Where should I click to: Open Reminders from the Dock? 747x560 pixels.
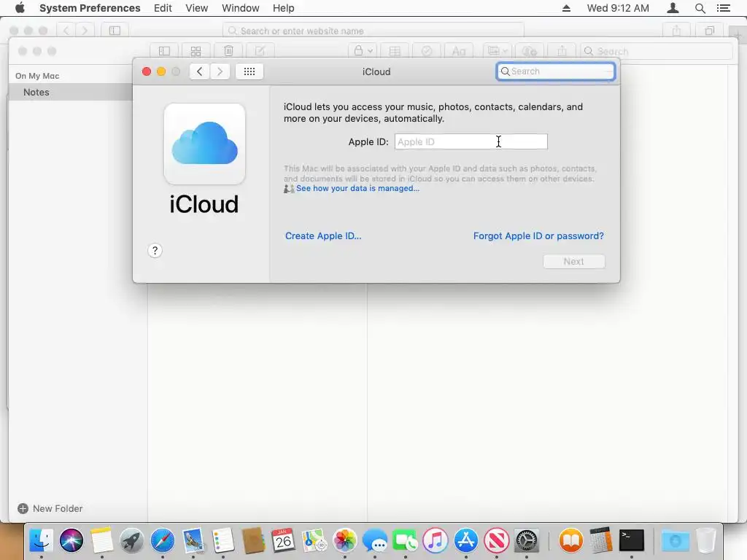click(x=223, y=540)
